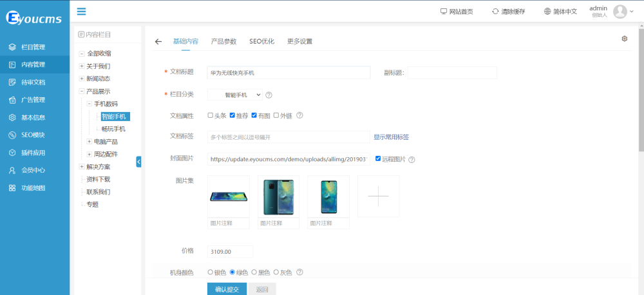
Task: Click 清除缓存 in top bar
Action: pos(509,12)
